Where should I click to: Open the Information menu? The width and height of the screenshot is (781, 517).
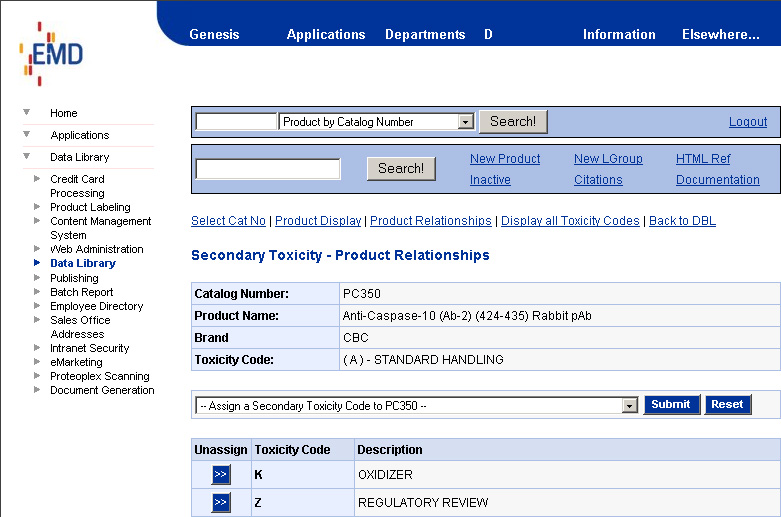619,34
